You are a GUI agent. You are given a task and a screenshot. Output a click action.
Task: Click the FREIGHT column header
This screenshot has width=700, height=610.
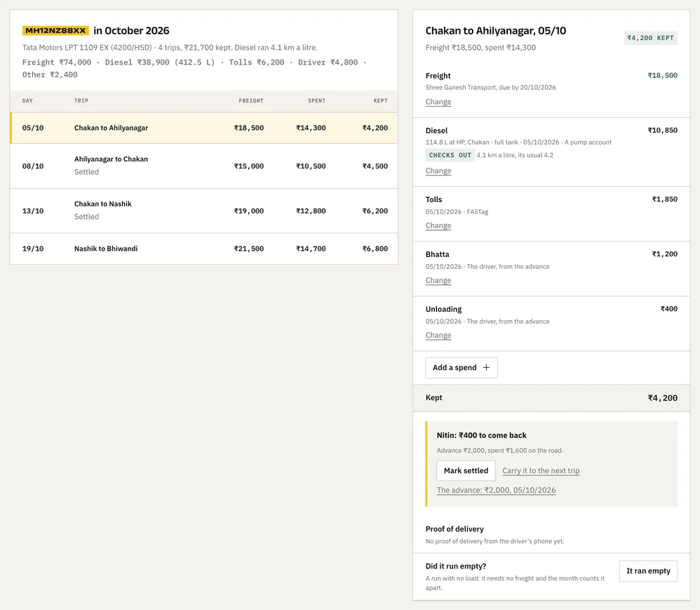pos(251,100)
